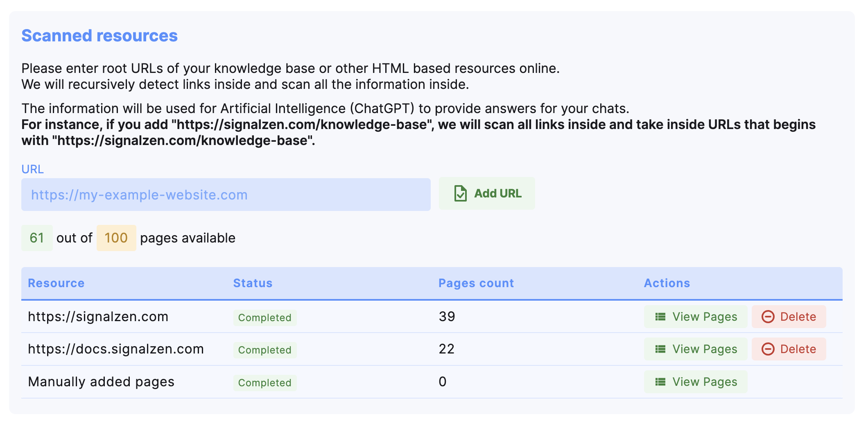
Task: Click list icon in Manually added pages row
Action: (660, 382)
